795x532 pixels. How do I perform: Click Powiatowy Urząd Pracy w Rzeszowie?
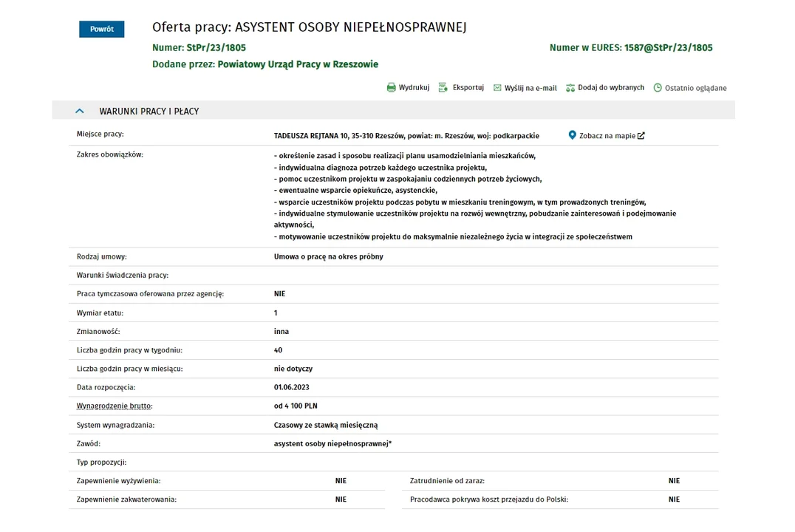click(298, 64)
